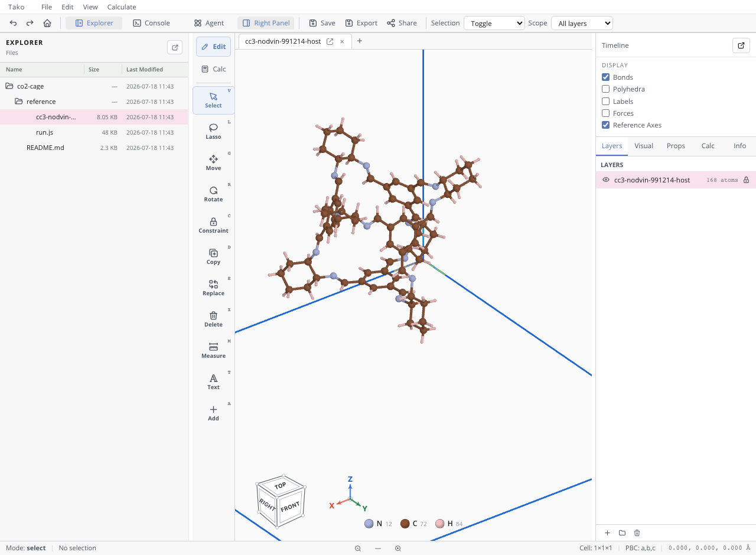Pop out the Explorer panel
Image resolution: width=756 pixels, height=555 pixels.
(x=175, y=47)
